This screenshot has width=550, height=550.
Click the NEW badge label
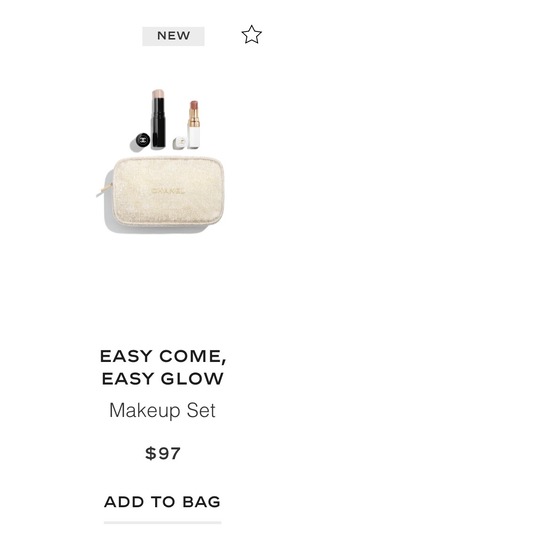point(173,36)
